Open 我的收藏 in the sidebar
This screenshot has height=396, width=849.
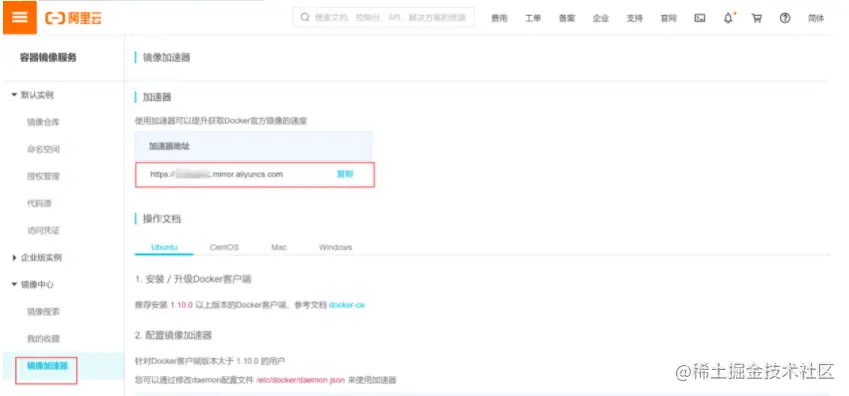(x=43, y=339)
